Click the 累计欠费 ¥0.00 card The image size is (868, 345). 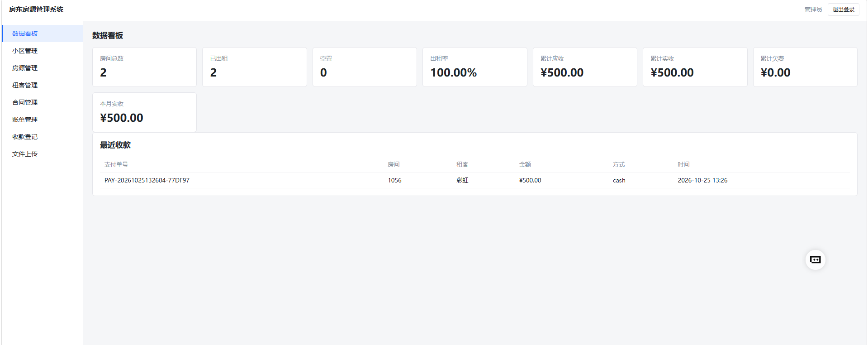pyautogui.click(x=805, y=67)
